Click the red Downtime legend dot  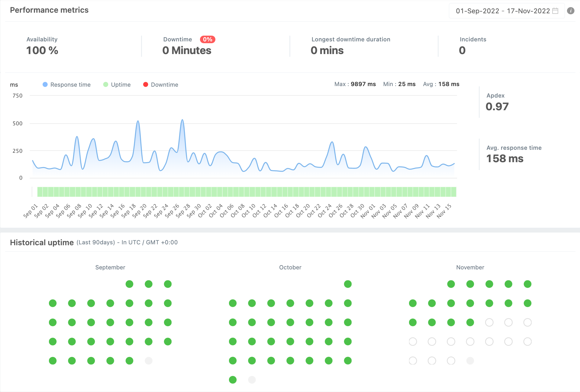tap(146, 85)
